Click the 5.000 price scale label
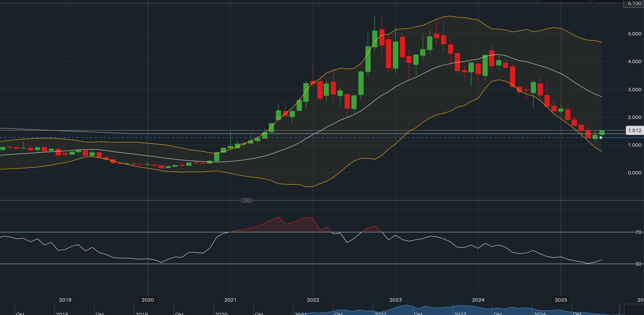Viewport: 644px width, 315px height. [x=634, y=34]
